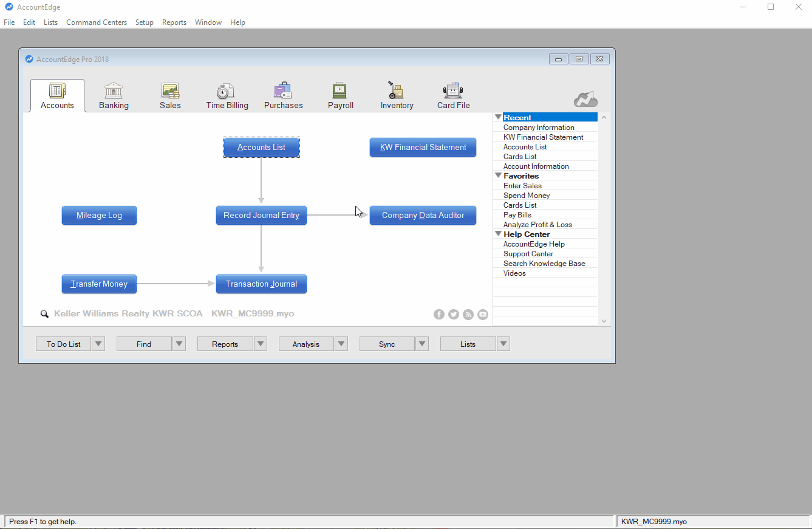The image size is (812, 529).
Task: Select the Purchases shopping bag icon
Action: tap(283, 91)
